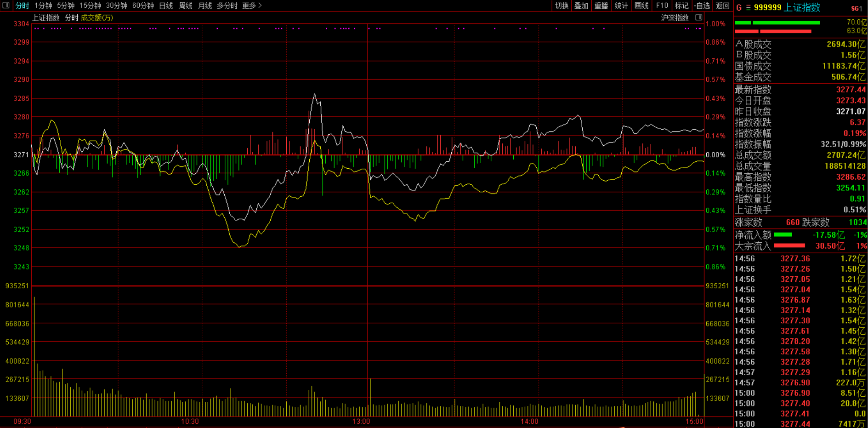Click -自选 to remove from watchlist
The width and height of the screenshot is (868, 428).
point(702,6)
